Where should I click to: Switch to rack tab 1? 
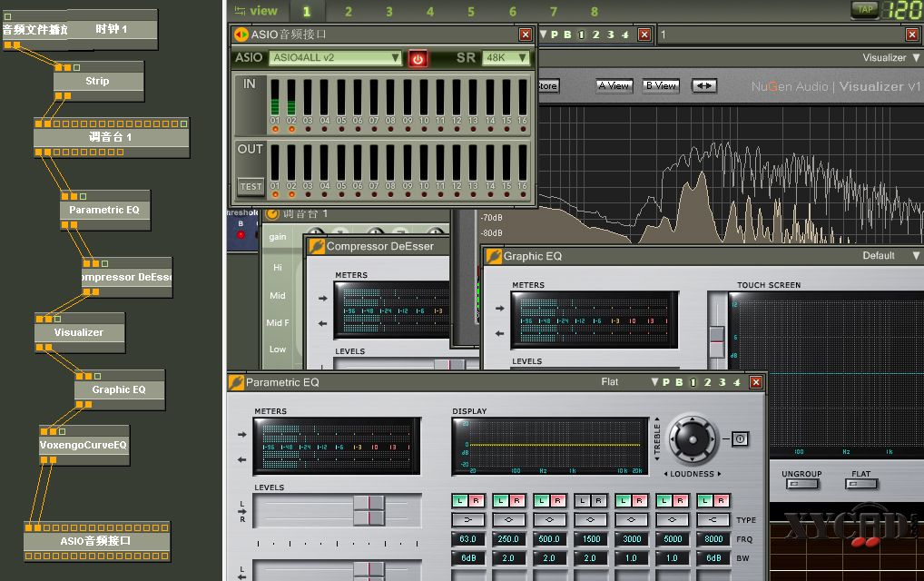pyautogui.click(x=307, y=11)
